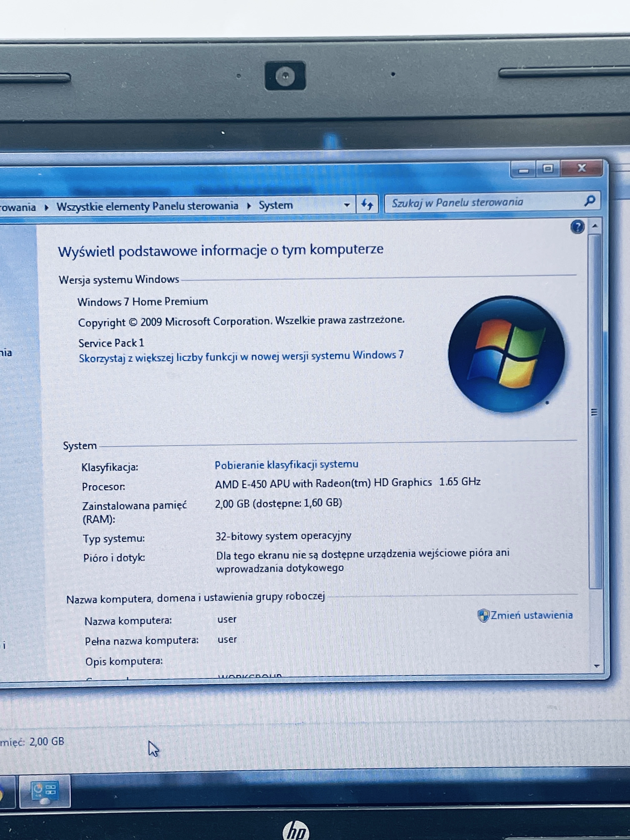Click the Copyright 2009 Microsoft Corporation line
This screenshot has height=840, width=630.
(241, 322)
